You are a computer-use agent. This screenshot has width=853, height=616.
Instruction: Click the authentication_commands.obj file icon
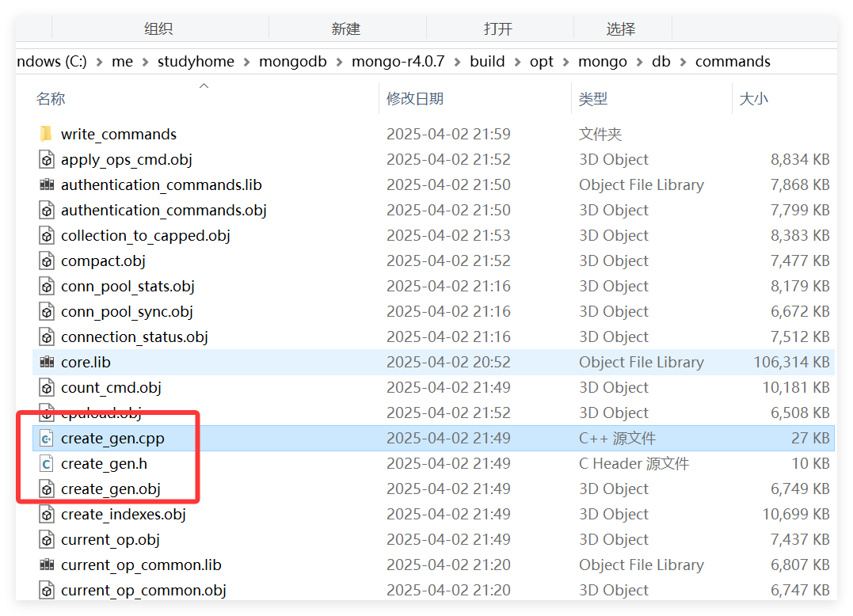tap(47, 210)
